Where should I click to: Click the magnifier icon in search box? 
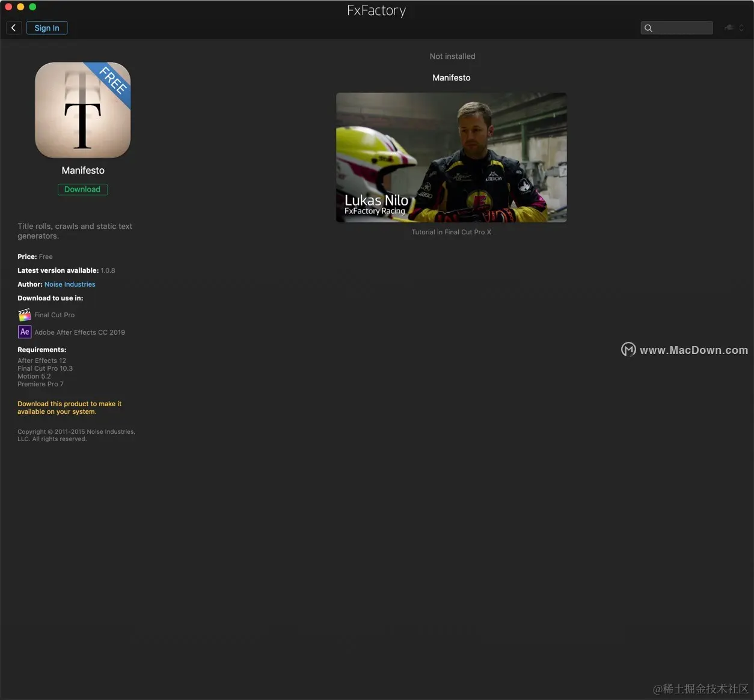pyautogui.click(x=648, y=28)
